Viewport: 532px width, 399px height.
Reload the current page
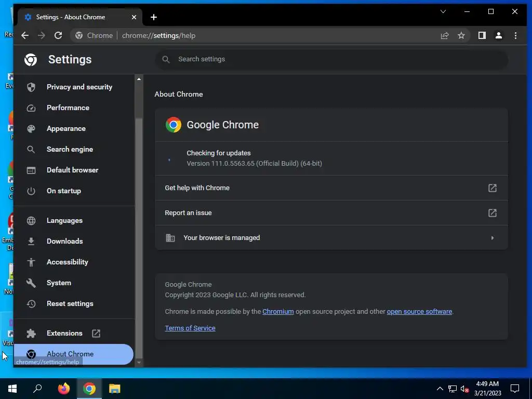(58, 36)
